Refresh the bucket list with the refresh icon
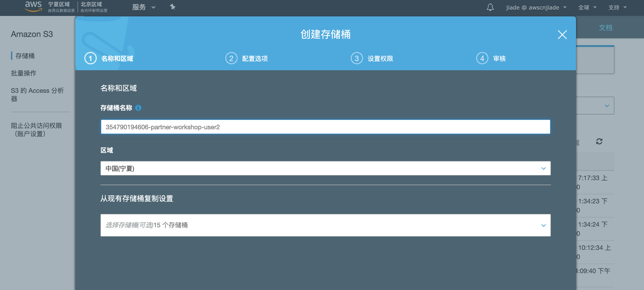The width and height of the screenshot is (644, 290). click(x=599, y=142)
